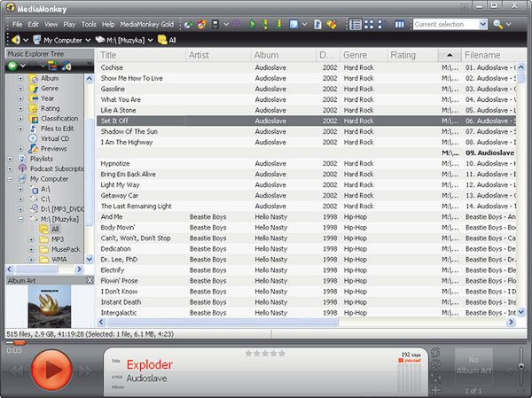532x398 pixels.
Task: Click the large orange Play button
Action: [51, 370]
